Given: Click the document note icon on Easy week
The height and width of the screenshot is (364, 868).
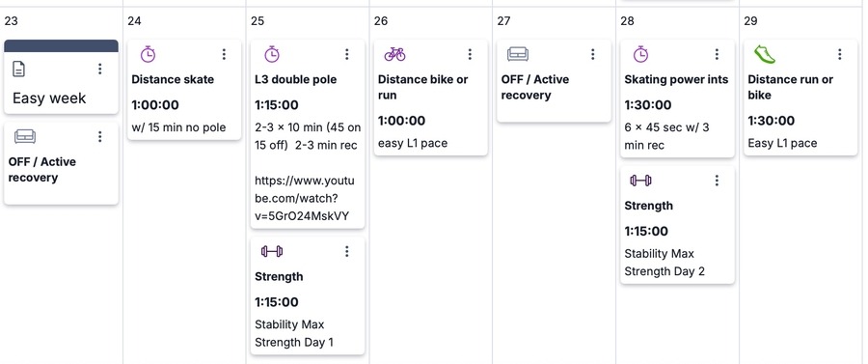Looking at the screenshot, I should 19,69.
